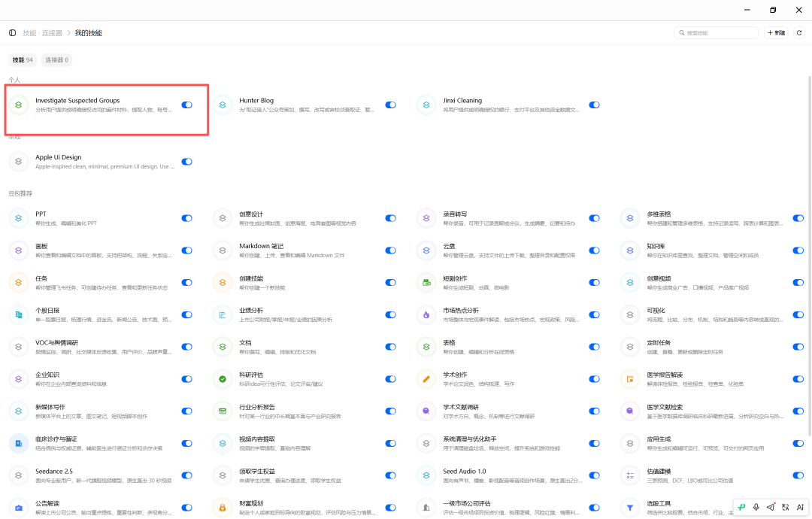Click the green check icon for 科研评估
812x519 pixels.
point(222,379)
